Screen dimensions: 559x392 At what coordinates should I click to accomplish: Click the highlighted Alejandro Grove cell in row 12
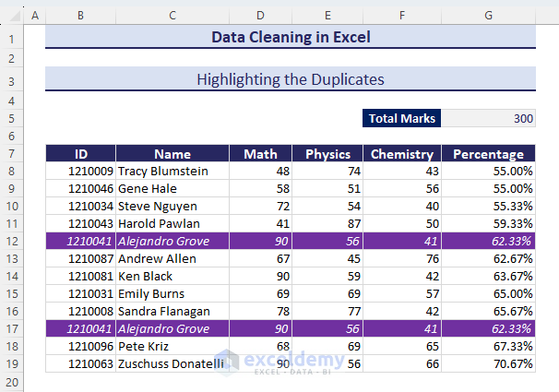[172, 240]
